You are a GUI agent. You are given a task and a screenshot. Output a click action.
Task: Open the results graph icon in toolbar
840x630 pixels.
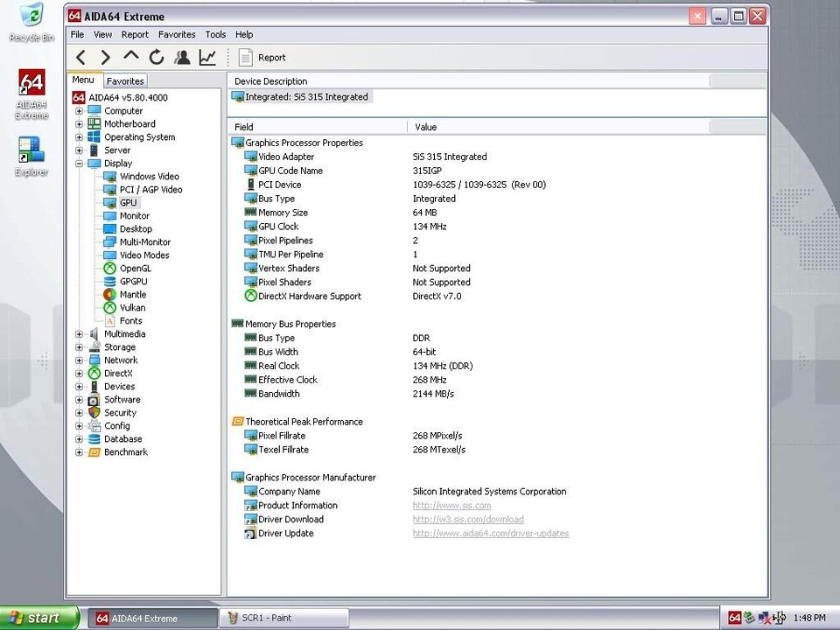pos(207,58)
